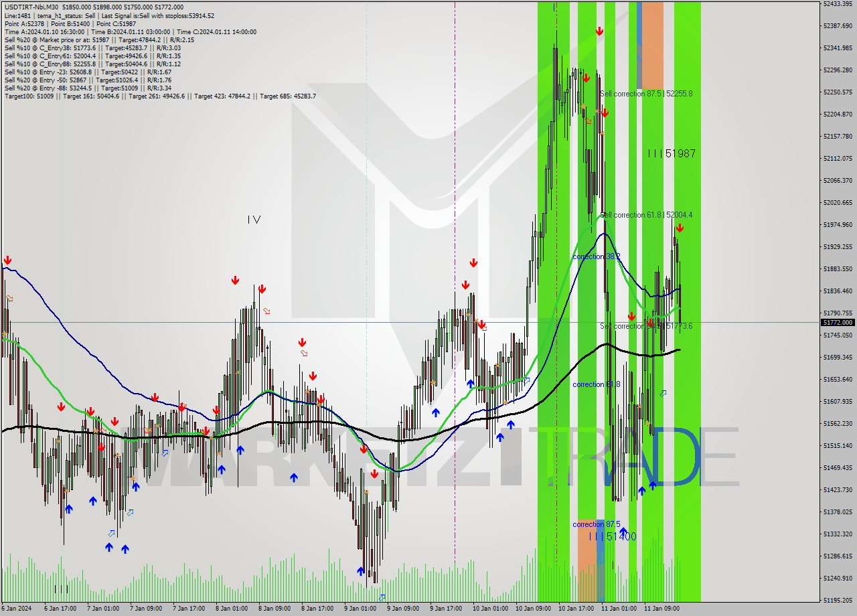Viewport: 857px width, 616px height.
Task: Select the 'Sell correction 87.5 | 52255.8' label
Action: pyautogui.click(x=646, y=94)
